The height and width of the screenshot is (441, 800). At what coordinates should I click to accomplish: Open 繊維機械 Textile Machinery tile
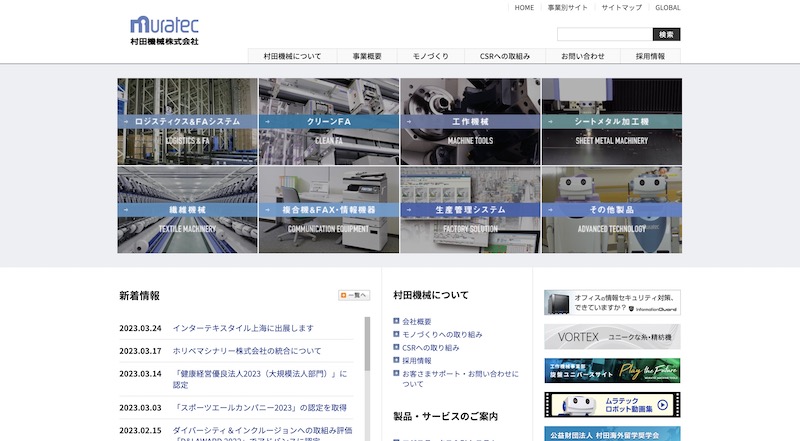(x=187, y=210)
